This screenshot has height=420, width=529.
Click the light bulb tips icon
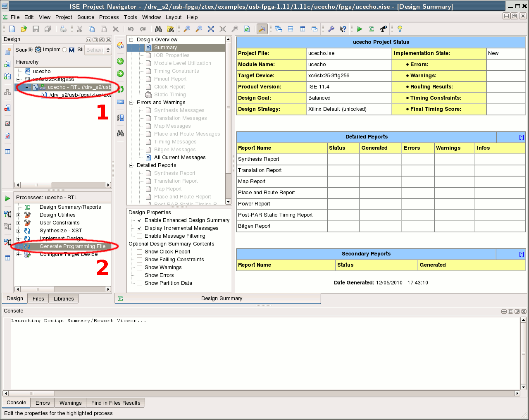[x=400, y=29]
